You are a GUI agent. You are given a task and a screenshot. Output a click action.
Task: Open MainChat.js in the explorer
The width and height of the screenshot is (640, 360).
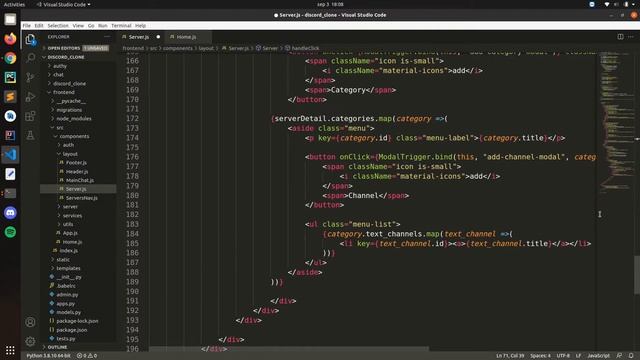pyautogui.click(x=80, y=180)
